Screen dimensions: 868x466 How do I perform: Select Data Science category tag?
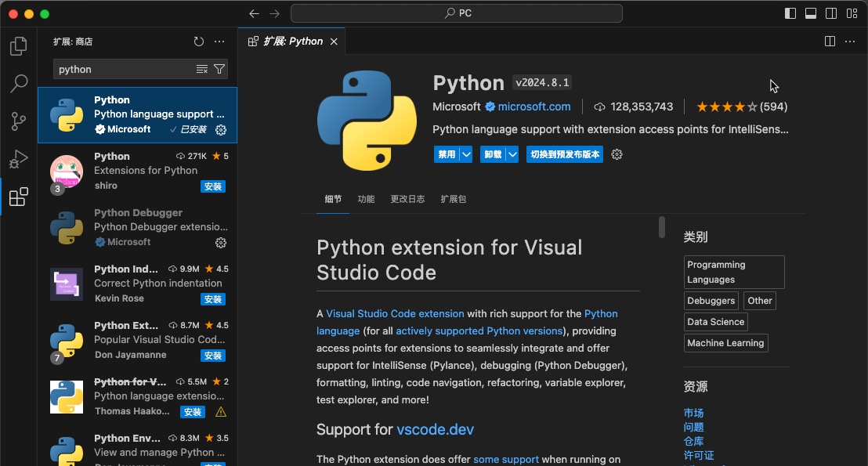click(x=716, y=322)
